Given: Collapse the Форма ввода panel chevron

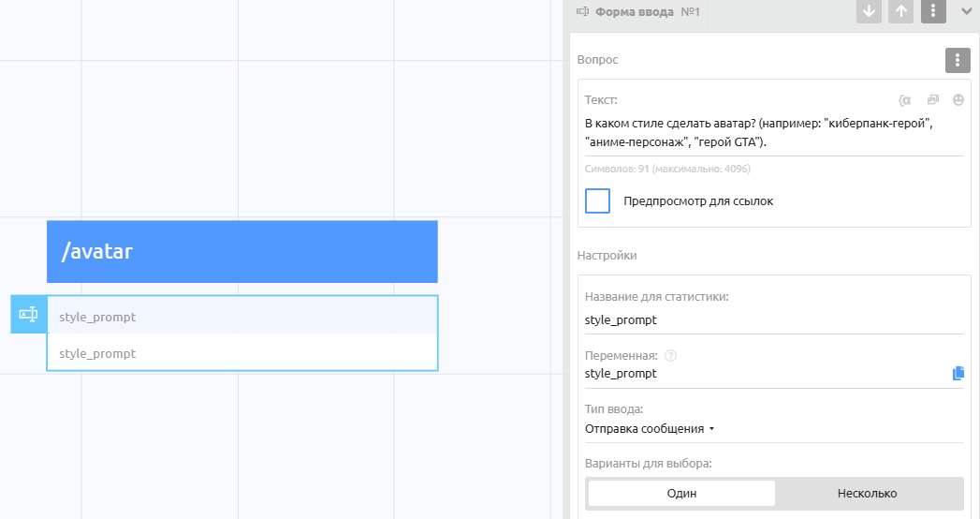Looking at the screenshot, I should pyautogui.click(x=967, y=11).
